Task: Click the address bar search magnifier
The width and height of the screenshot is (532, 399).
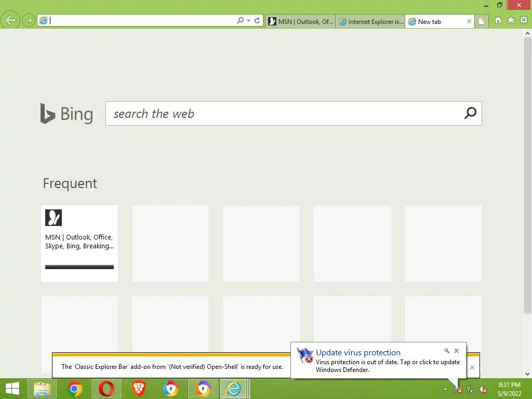Action: pyautogui.click(x=240, y=21)
